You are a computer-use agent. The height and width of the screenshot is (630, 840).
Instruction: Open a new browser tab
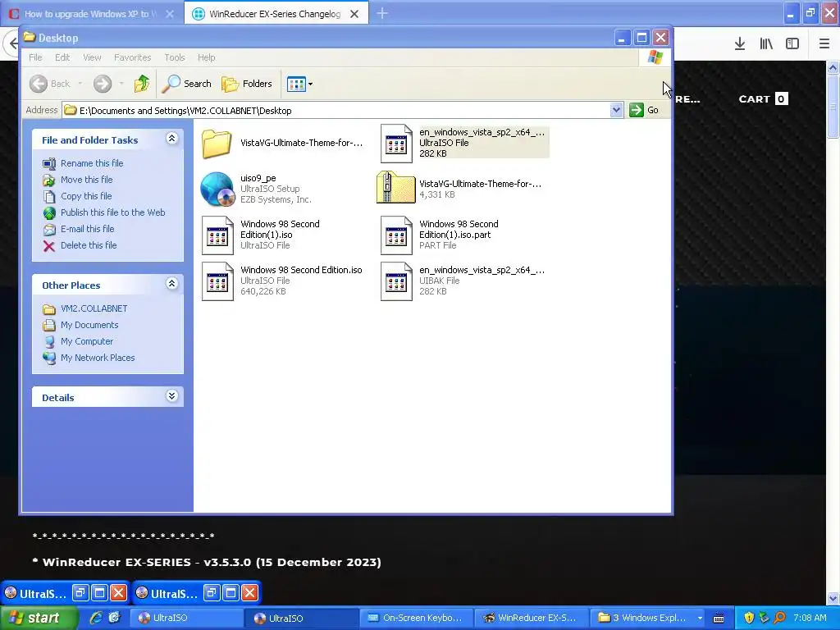tap(382, 13)
